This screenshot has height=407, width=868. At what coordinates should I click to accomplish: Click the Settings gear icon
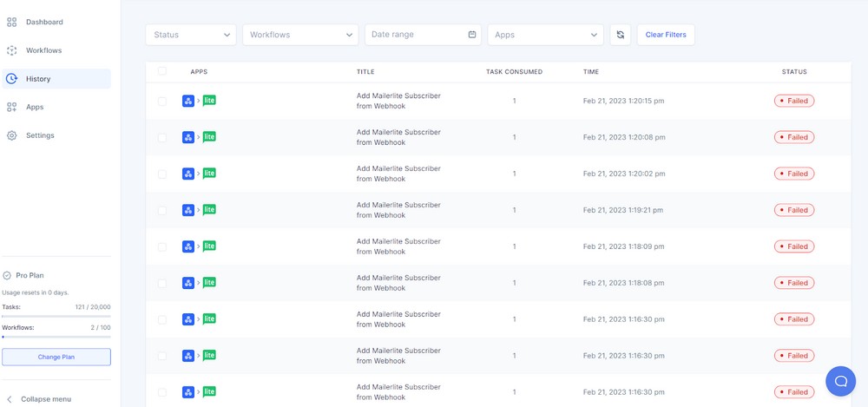pos(11,135)
